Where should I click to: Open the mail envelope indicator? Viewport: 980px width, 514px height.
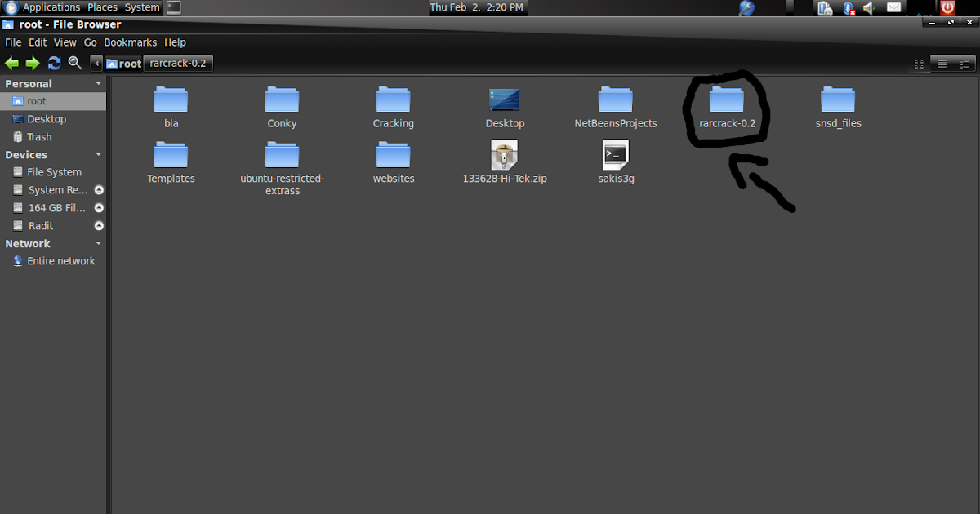click(894, 8)
